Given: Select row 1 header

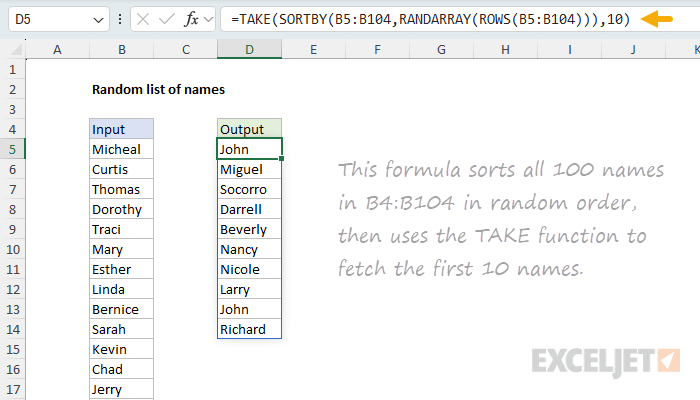Looking at the screenshot, I should click(12, 69).
